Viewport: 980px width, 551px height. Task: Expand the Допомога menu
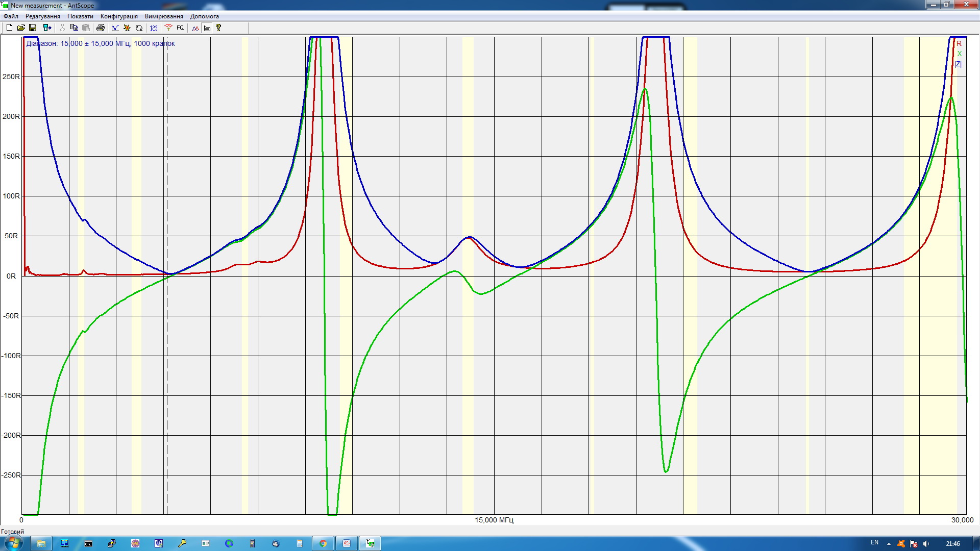[x=204, y=16]
